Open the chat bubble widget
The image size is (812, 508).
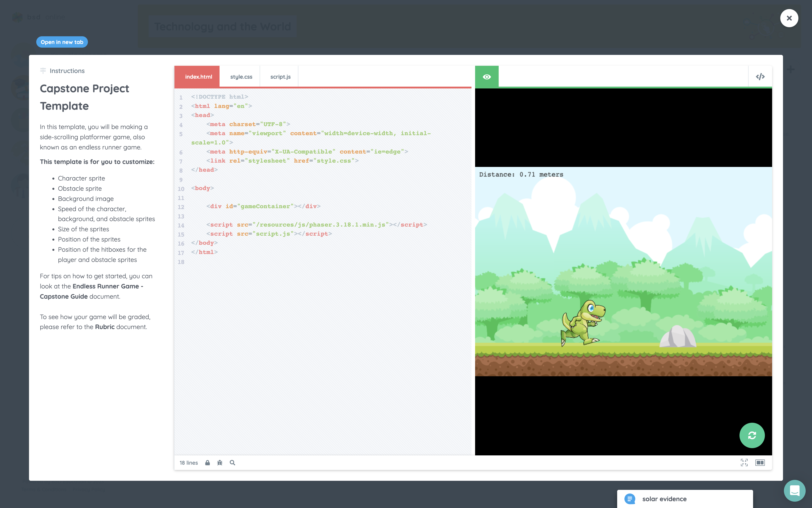click(794, 491)
